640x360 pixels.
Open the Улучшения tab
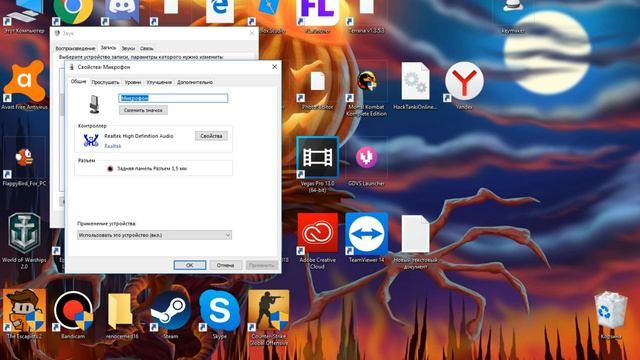(159, 82)
